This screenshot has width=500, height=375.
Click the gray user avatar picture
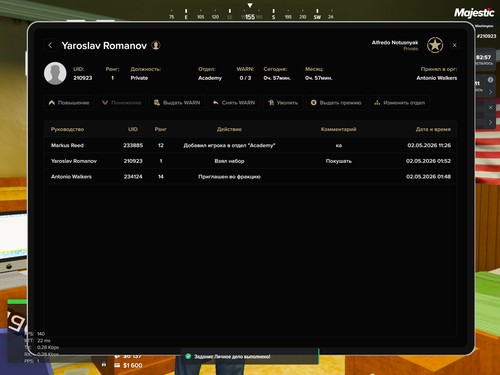click(55, 73)
